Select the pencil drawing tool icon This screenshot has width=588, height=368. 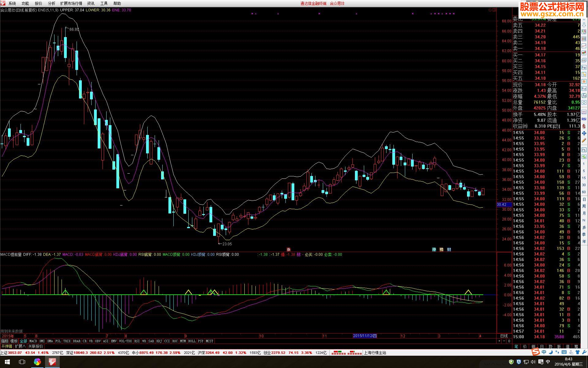(x=584, y=140)
